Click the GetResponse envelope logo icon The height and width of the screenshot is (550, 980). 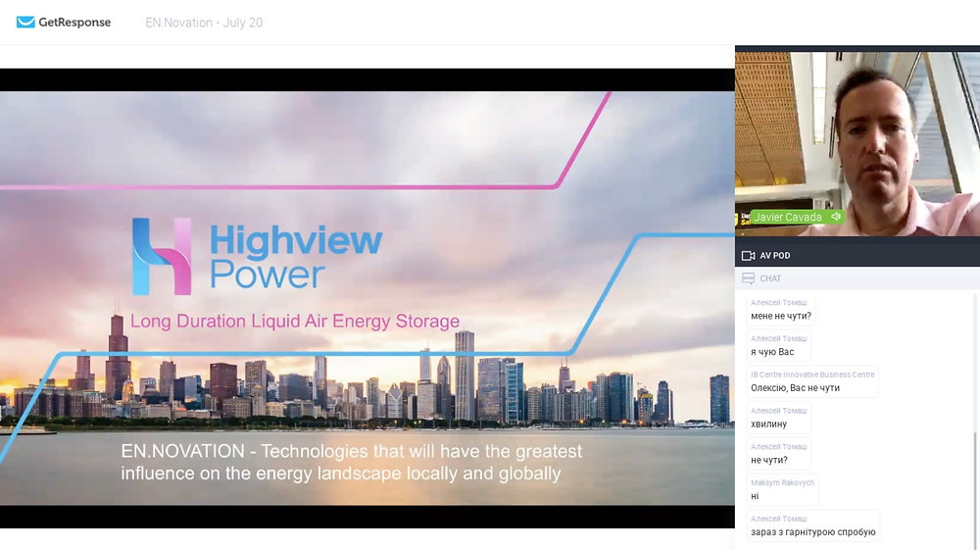click(x=25, y=22)
